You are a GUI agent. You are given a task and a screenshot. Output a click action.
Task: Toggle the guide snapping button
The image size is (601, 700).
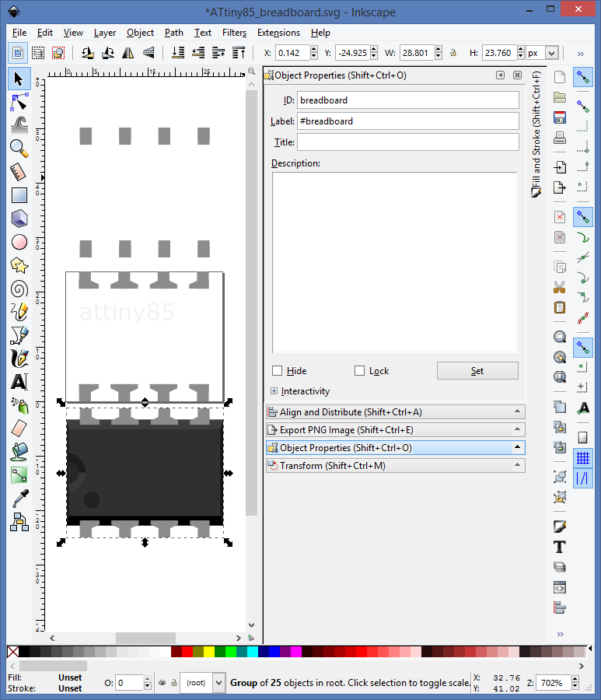[x=582, y=478]
